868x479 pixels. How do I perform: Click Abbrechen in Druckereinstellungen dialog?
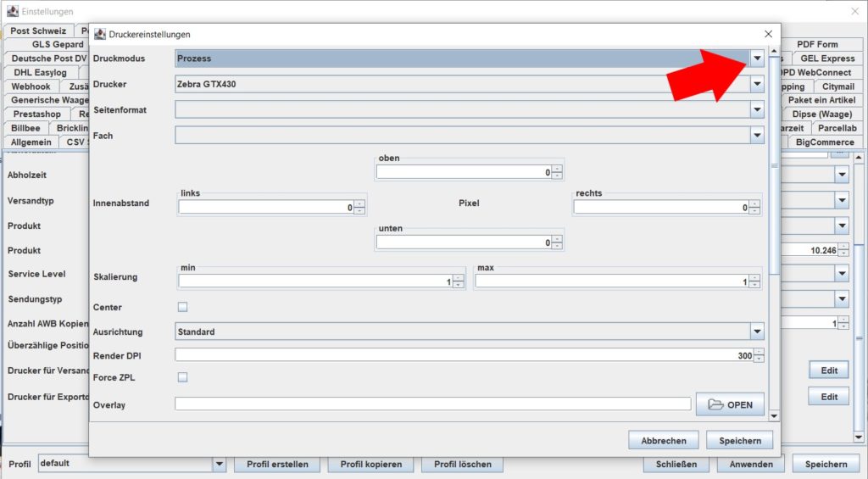[x=663, y=440]
